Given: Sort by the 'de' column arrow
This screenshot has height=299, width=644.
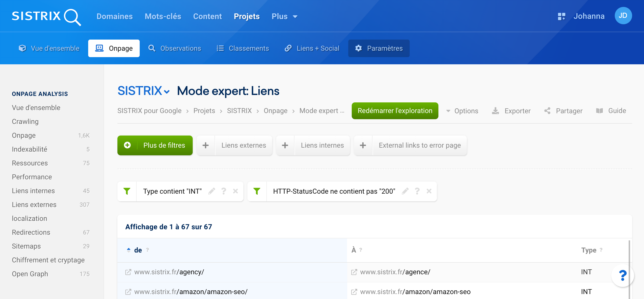Looking at the screenshot, I should point(129,250).
